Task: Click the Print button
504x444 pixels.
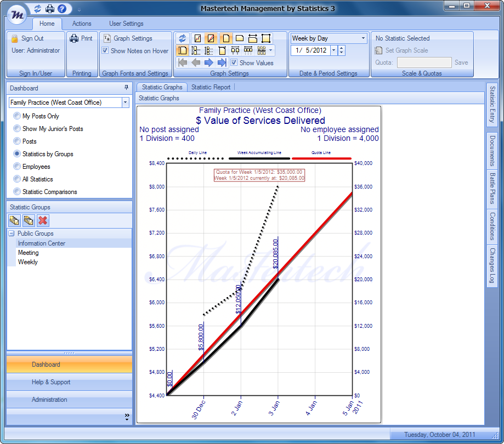Action: click(x=81, y=38)
